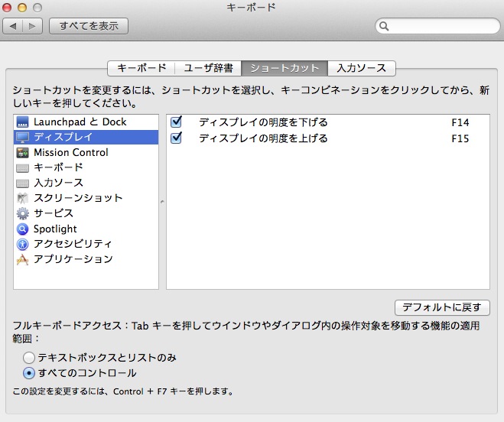Click the Launchpad と Dock icon
The image size is (504, 422).
(22, 122)
